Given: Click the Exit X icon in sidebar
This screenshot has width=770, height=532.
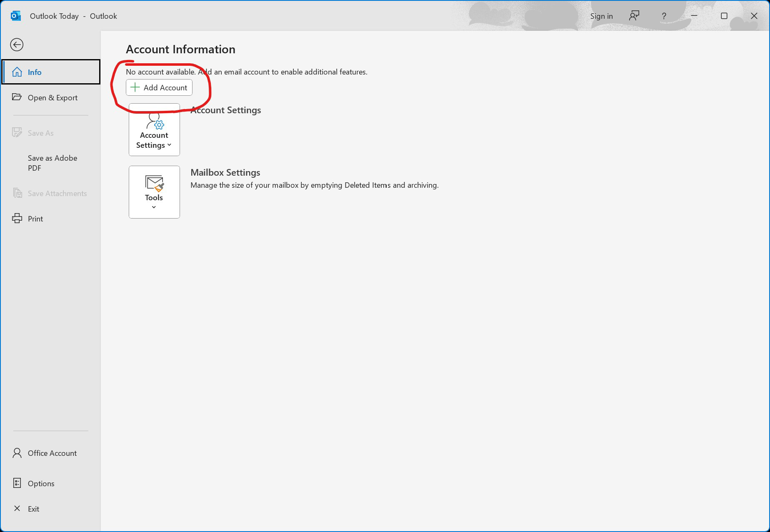Looking at the screenshot, I should click(x=17, y=508).
